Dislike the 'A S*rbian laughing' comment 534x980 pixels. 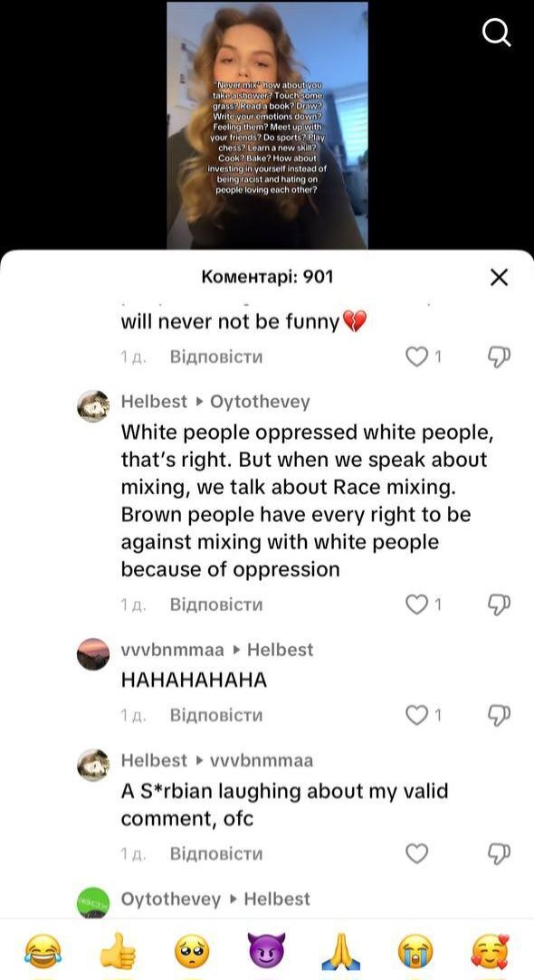pyautogui.click(x=499, y=853)
